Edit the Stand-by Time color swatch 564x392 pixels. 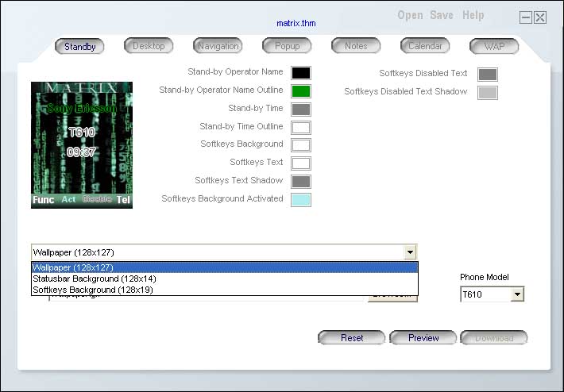click(301, 110)
